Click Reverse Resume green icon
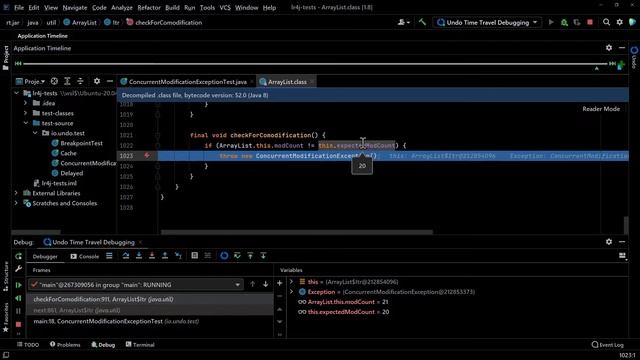640x360 pixels. coord(18,298)
